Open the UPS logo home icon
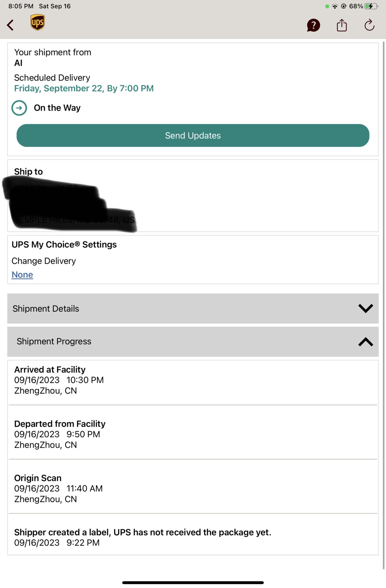This screenshot has width=386, height=588. click(x=38, y=22)
